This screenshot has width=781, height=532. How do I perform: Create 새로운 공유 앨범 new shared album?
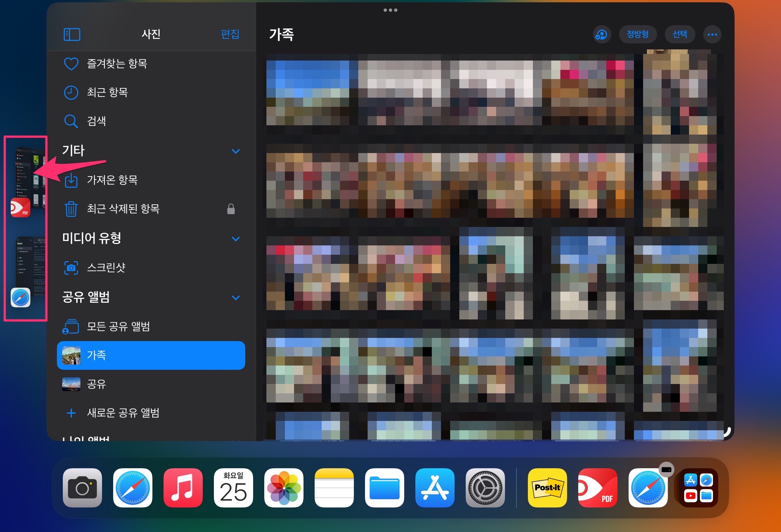123,413
